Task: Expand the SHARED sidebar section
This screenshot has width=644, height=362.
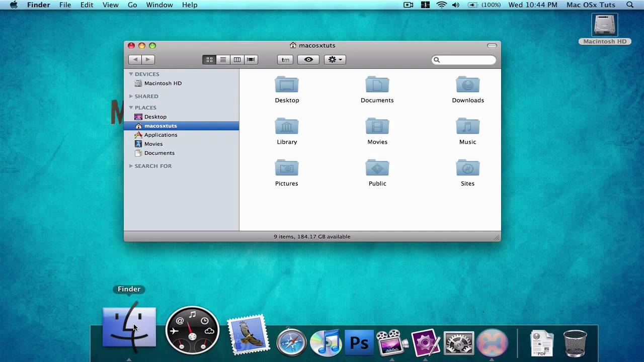Action: tap(131, 96)
